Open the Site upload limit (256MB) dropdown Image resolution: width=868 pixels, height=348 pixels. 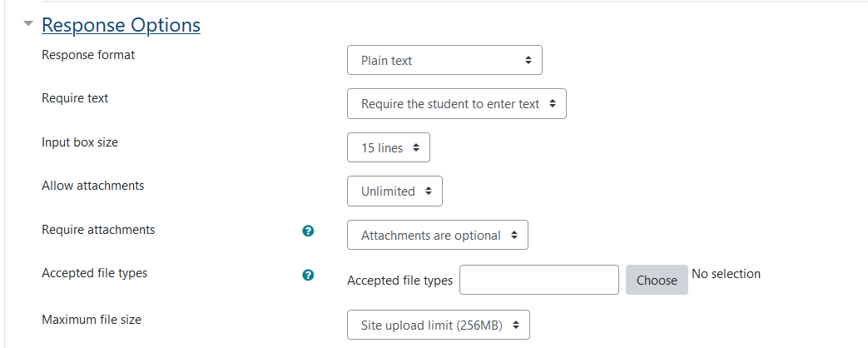click(439, 325)
